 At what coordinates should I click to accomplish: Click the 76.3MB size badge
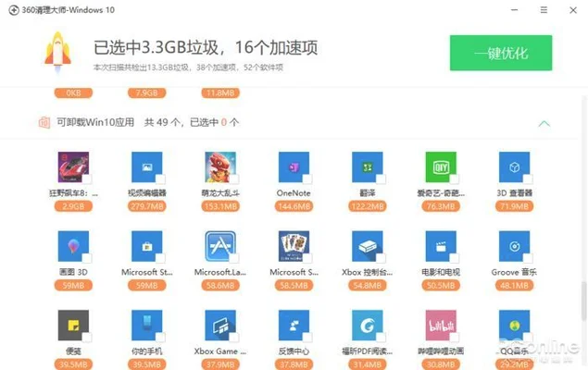pyautogui.click(x=441, y=206)
